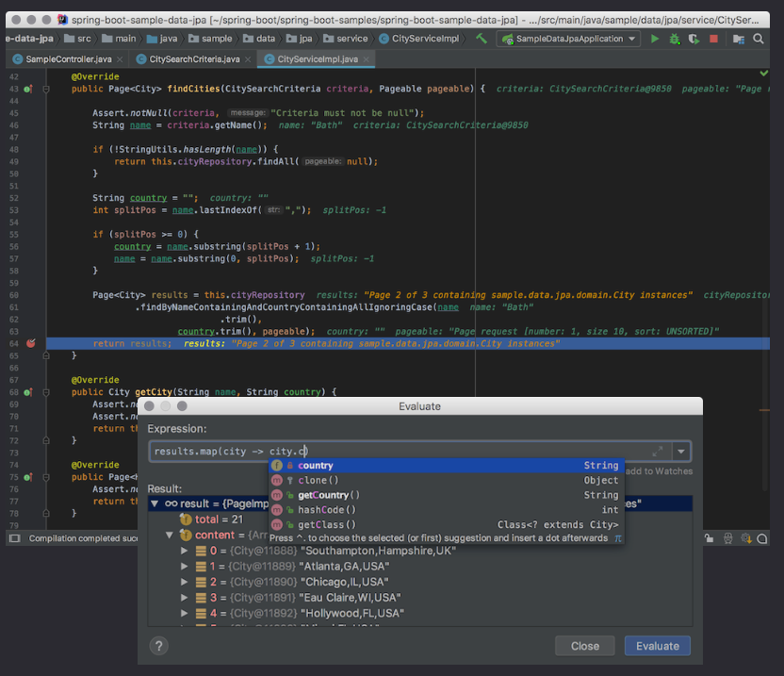Expand item 2 Chicago,IL,USA
The width and height of the screenshot is (784, 676).
tap(185, 582)
